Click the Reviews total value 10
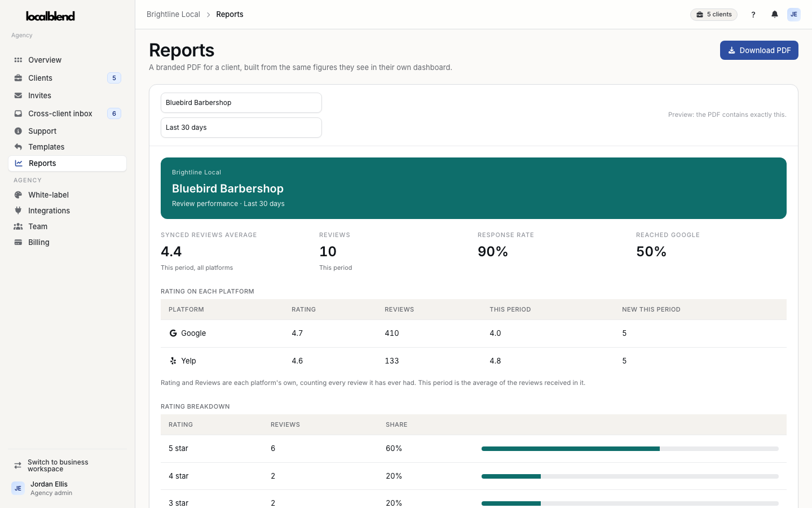Image resolution: width=812 pixels, height=508 pixels. (x=328, y=252)
